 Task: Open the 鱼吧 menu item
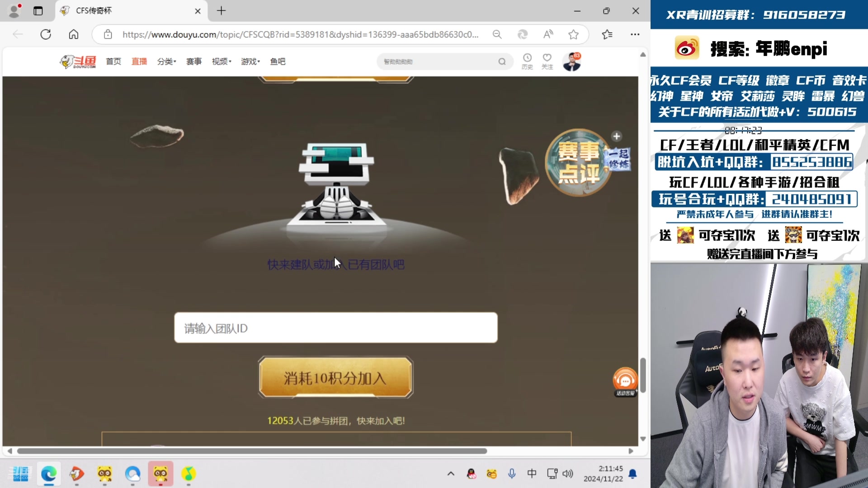(x=278, y=61)
